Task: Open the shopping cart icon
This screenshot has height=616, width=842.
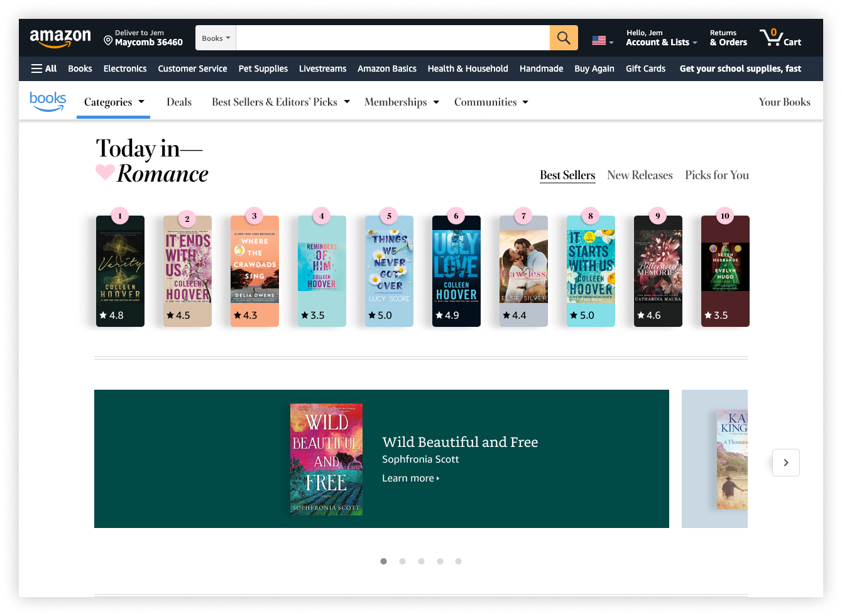Action: coord(780,38)
